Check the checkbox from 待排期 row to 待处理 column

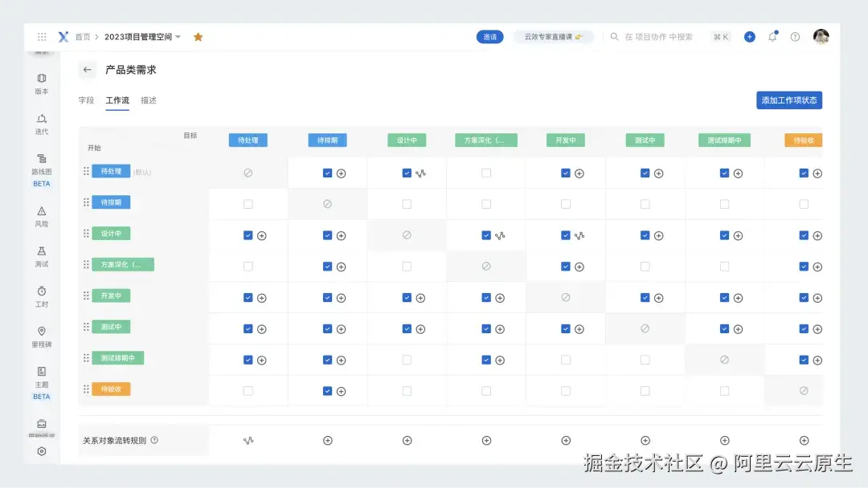pos(247,203)
